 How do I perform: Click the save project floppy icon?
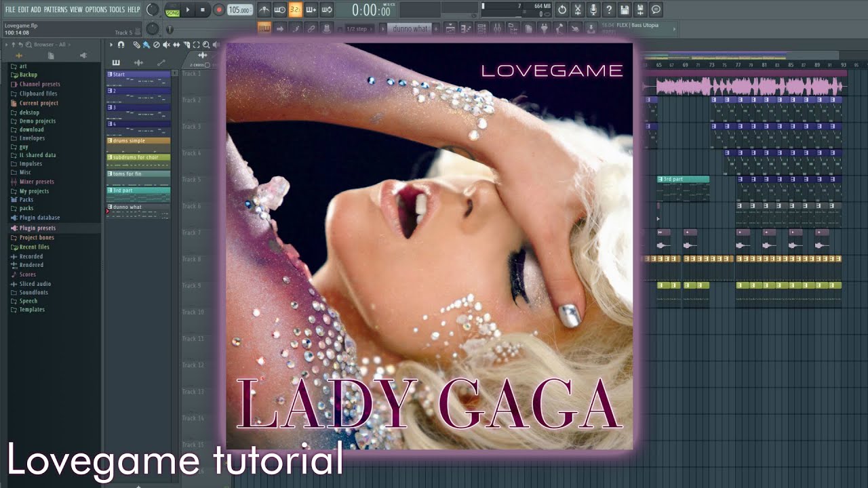(x=625, y=9)
